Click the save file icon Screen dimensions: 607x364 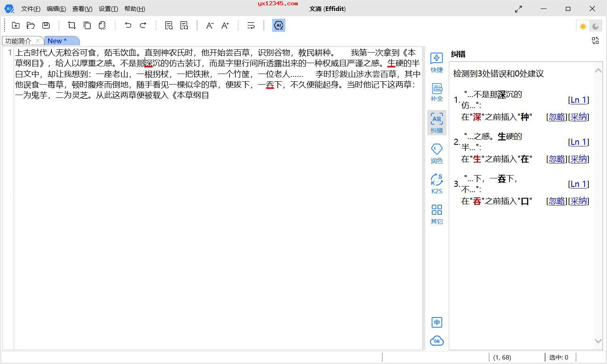pos(46,25)
